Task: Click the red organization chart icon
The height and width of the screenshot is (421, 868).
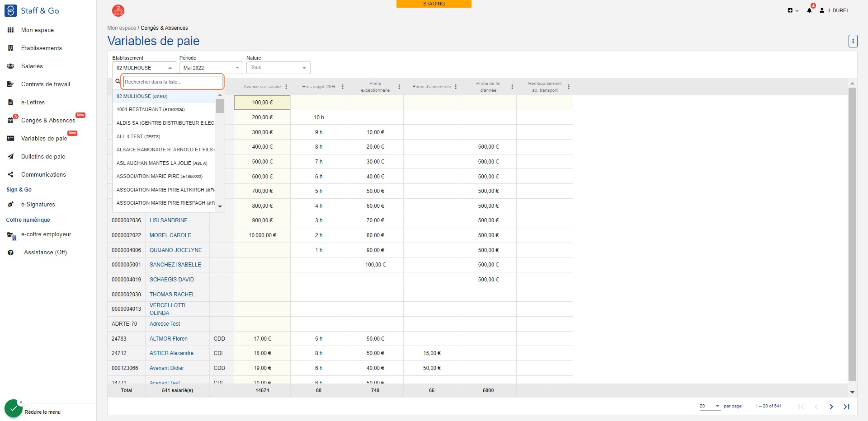Action: pyautogui.click(x=118, y=10)
